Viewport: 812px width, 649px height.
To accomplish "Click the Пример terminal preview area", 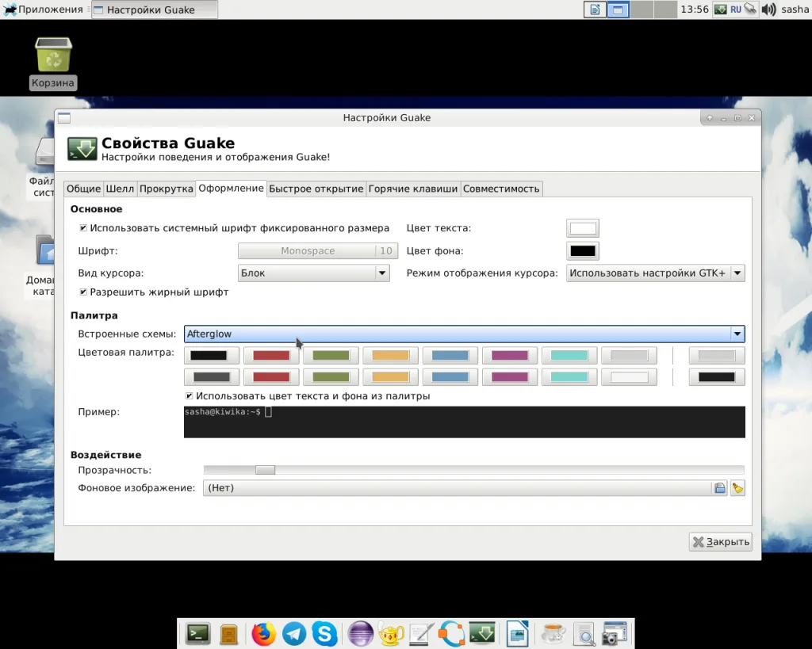I will pyautogui.click(x=465, y=422).
